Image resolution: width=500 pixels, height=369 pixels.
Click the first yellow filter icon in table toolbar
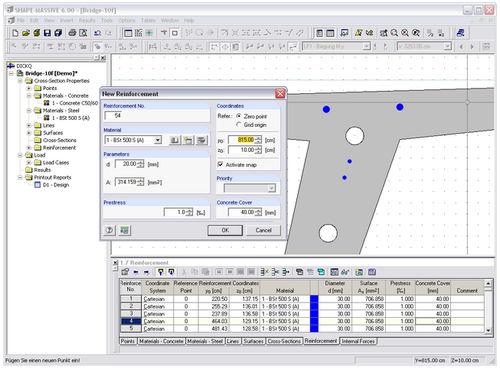click(x=160, y=272)
